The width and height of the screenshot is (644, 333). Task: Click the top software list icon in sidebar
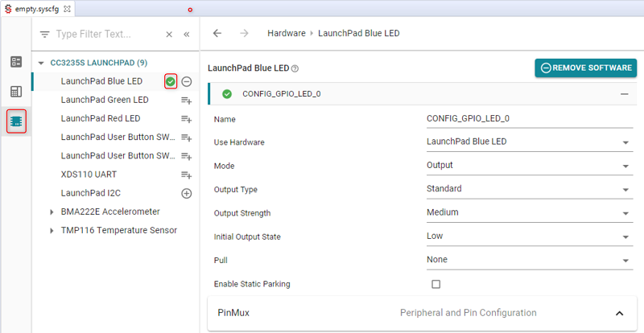pyautogui.click(x=16, y=62)
